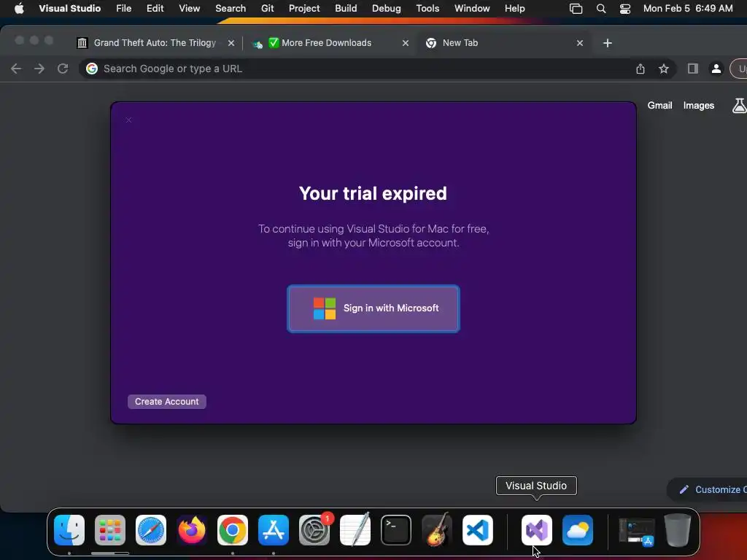Viewport: 747px width, 560px height.
Task: Click the Spotlight search icon
Action: point(601,9)
